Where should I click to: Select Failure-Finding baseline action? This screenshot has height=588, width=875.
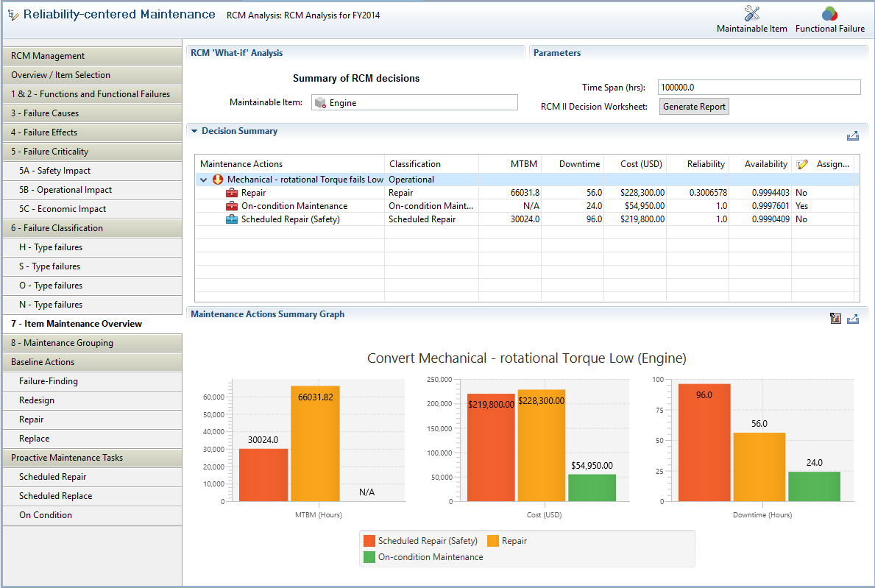coord(93,381)
